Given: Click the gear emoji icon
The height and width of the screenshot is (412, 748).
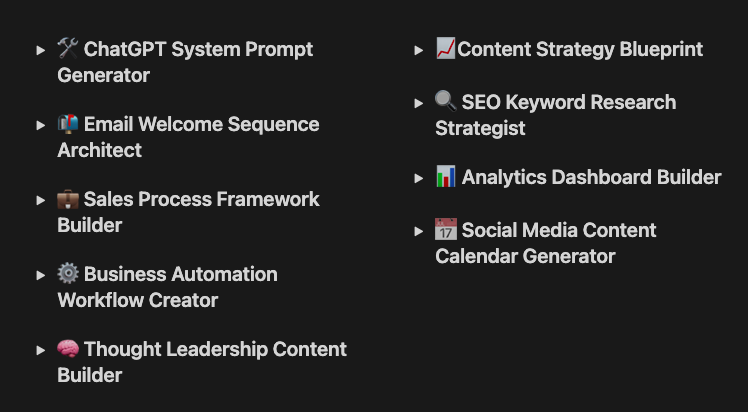Looking at the screenshot, I should tap(68, 274).
